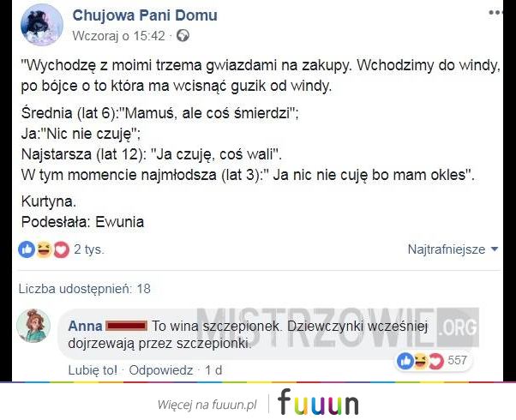Open the 2 tys. reactions count
The width and height of the screenshot is (516, 420).
pos(89,249)
